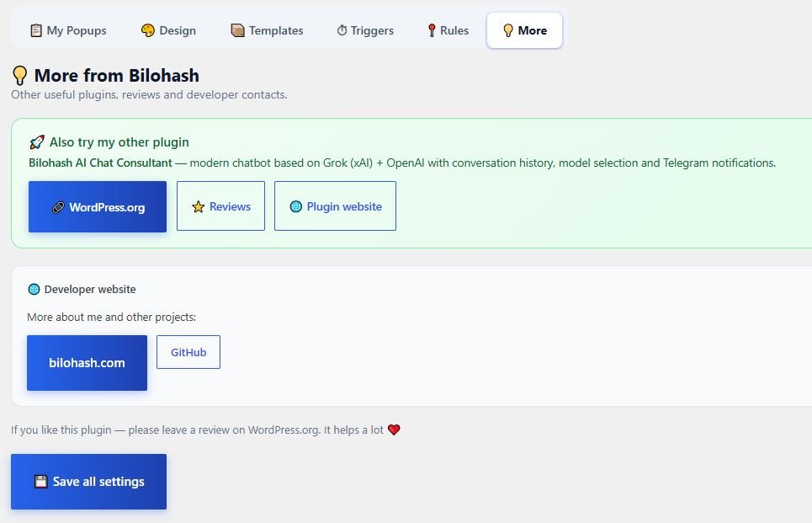Visit the Plugin website button
The image size is (812, 523).
tap(335, 206)
